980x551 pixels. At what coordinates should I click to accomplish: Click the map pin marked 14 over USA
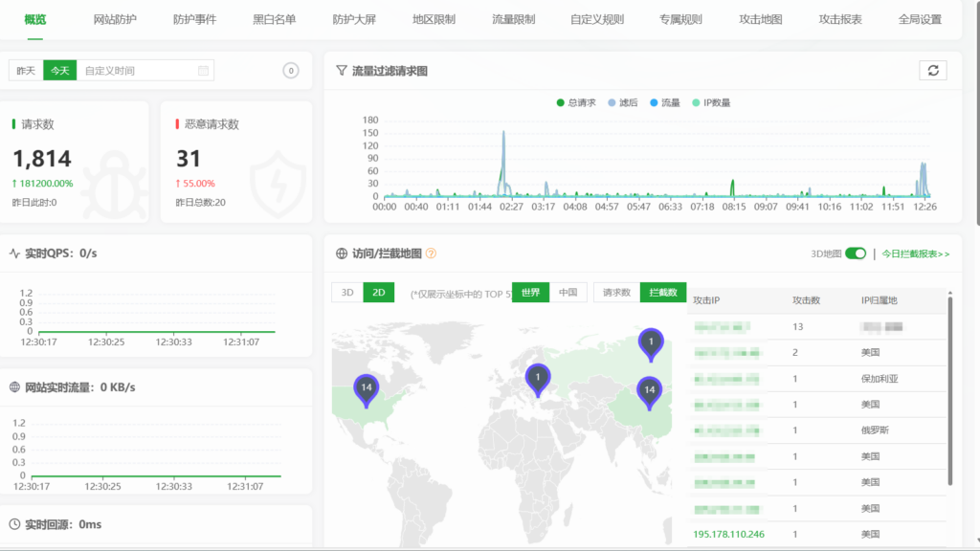coord(365,387)
